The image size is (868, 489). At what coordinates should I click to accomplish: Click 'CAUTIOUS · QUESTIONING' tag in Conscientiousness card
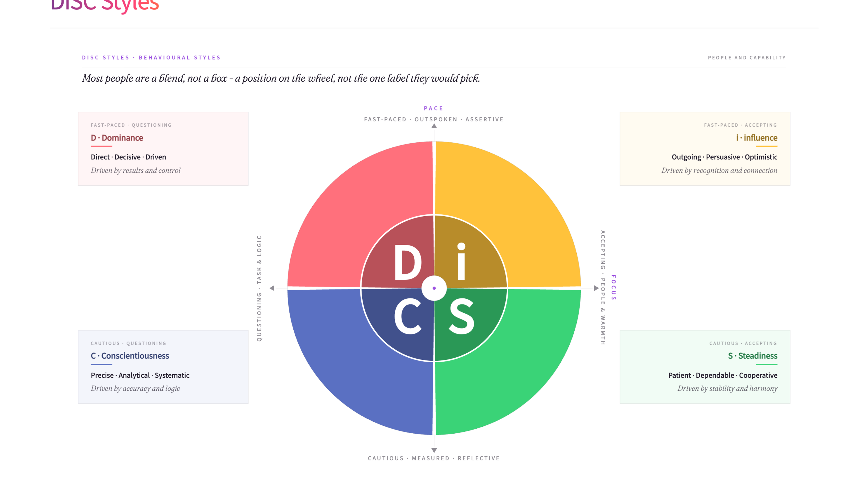pyautogui.click(x=128, y=343)
